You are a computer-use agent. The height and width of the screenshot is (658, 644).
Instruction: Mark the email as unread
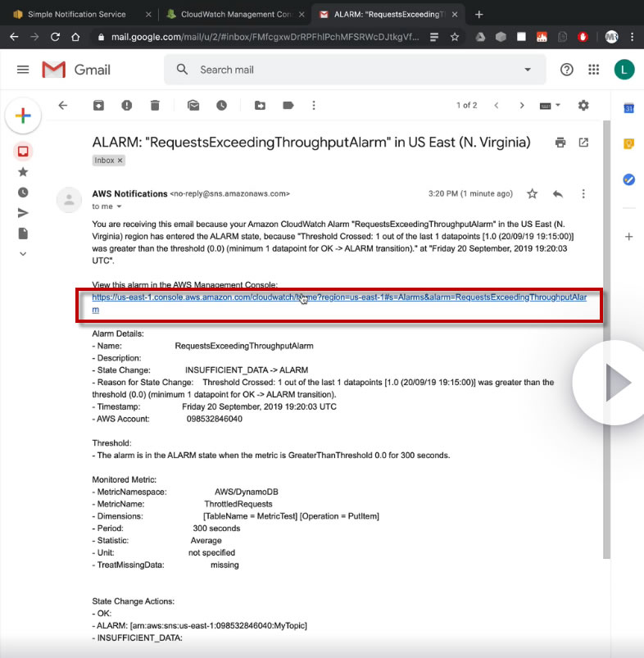pos(193,106)
